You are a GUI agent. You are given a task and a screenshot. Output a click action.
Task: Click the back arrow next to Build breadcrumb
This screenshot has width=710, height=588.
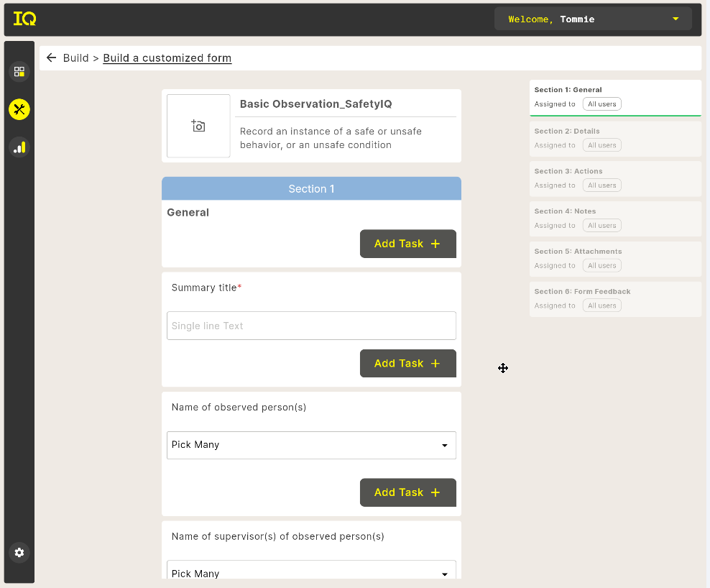[x=50, y=58]
